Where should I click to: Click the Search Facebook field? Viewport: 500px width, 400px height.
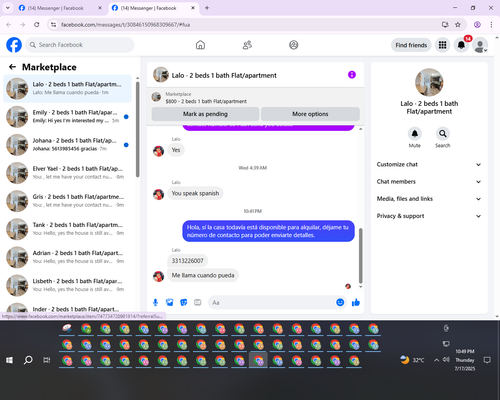tap(80, 45)
